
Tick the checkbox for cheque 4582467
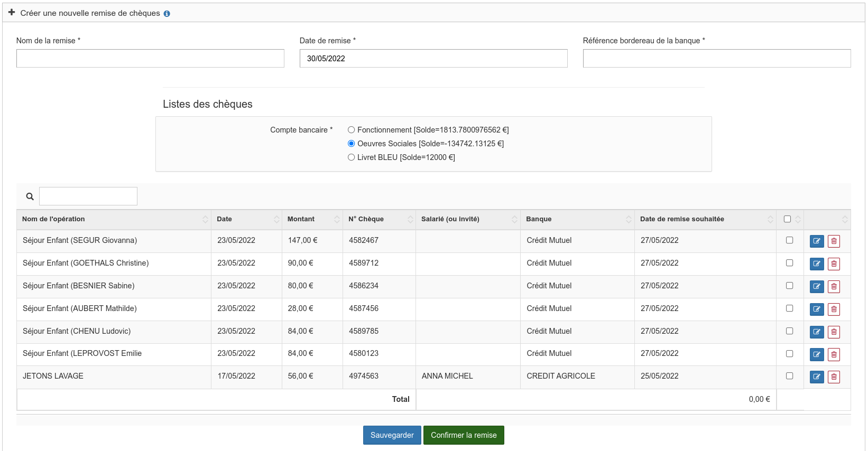click(x=789, y=240)
